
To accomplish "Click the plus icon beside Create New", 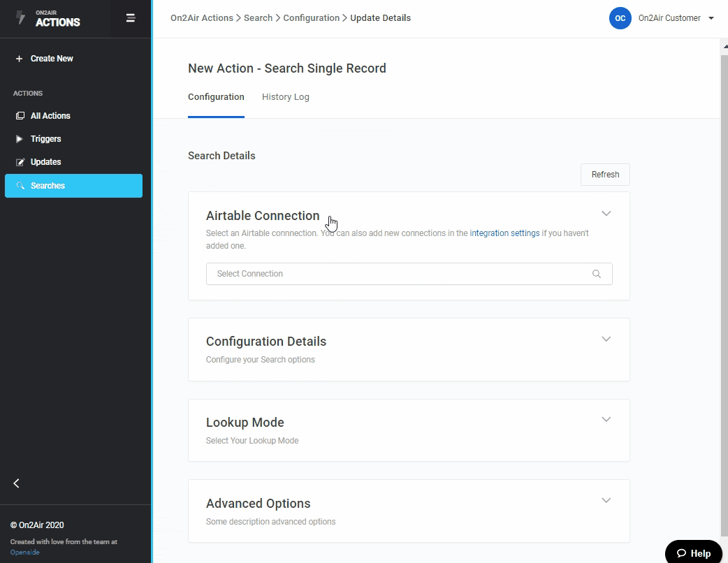I will click(19, 59).
